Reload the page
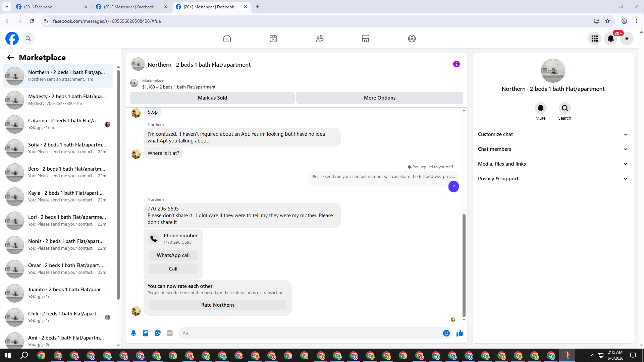644x362 pixels. (x=32, y=21)
